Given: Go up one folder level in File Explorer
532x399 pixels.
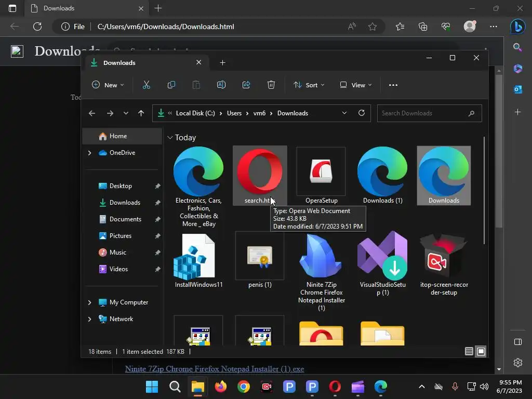Looking at the screenshot, I should 141,113.
